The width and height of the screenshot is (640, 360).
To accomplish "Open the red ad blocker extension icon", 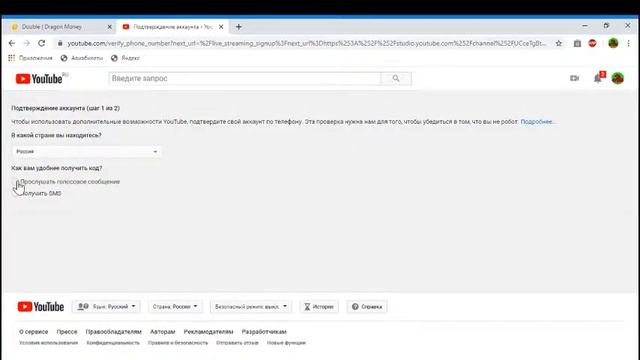I will (x=592, y=43).
